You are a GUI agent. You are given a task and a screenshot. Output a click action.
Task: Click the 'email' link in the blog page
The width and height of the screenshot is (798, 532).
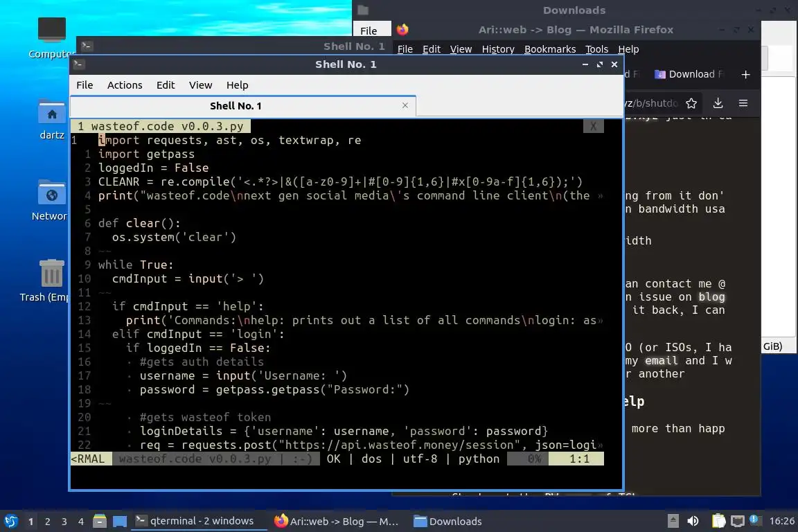coord(662,360)
